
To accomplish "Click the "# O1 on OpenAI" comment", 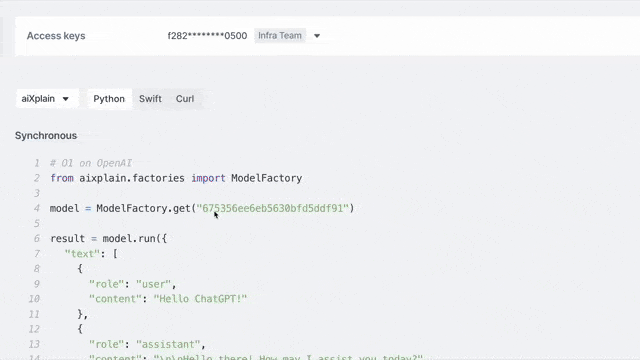I will 91,163.
